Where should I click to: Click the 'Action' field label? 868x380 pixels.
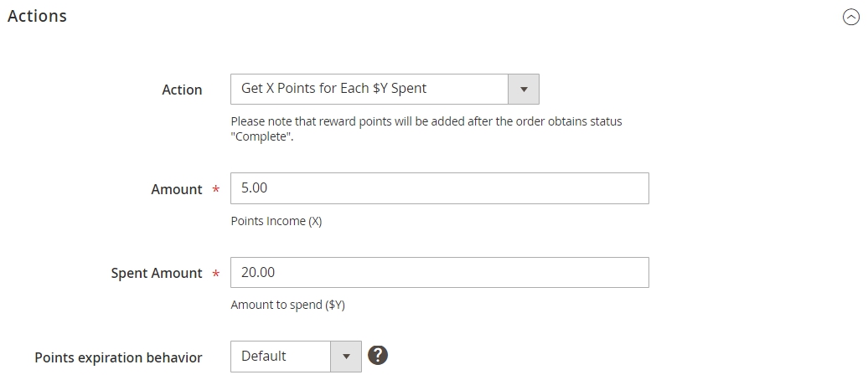[182, 90]
